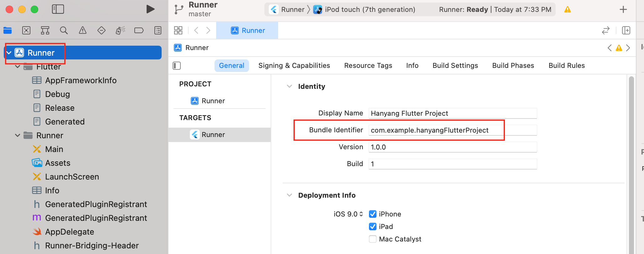Open the Issue navigator warning icon
Viewport: 644px width, 254px height.
pyautogui.click(x=83, y=30)
